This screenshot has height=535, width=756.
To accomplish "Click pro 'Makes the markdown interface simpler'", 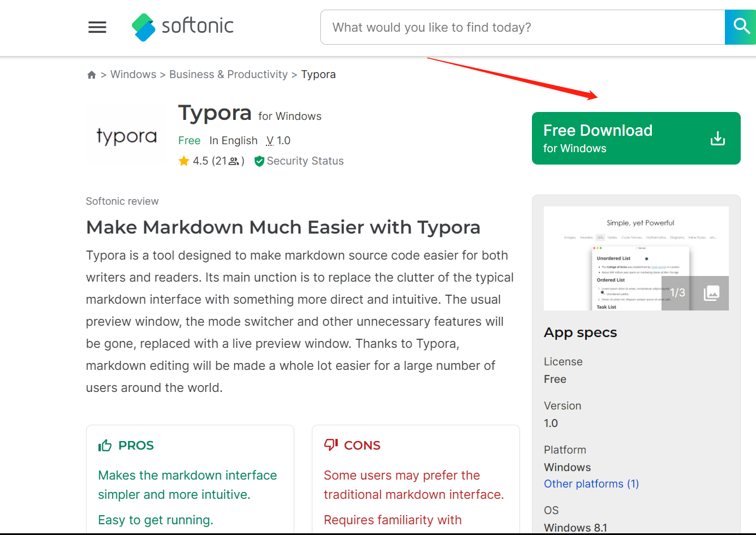I will [x=187, y=485].
